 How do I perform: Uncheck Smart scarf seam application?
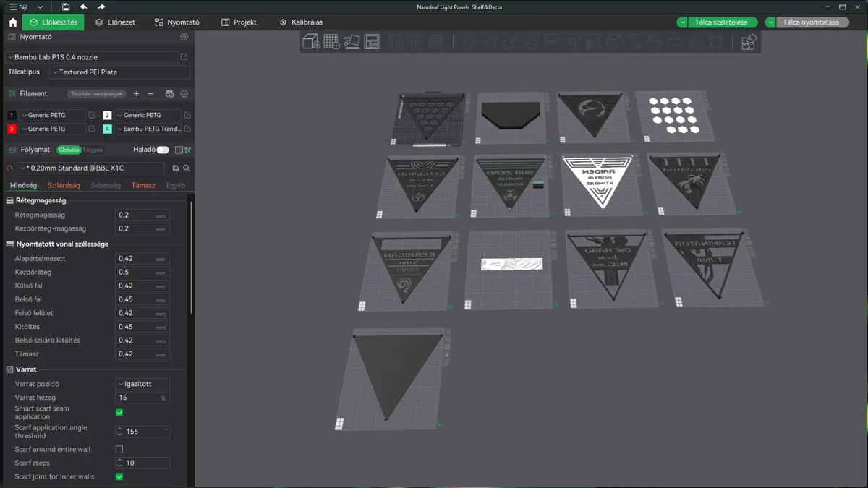119,413
